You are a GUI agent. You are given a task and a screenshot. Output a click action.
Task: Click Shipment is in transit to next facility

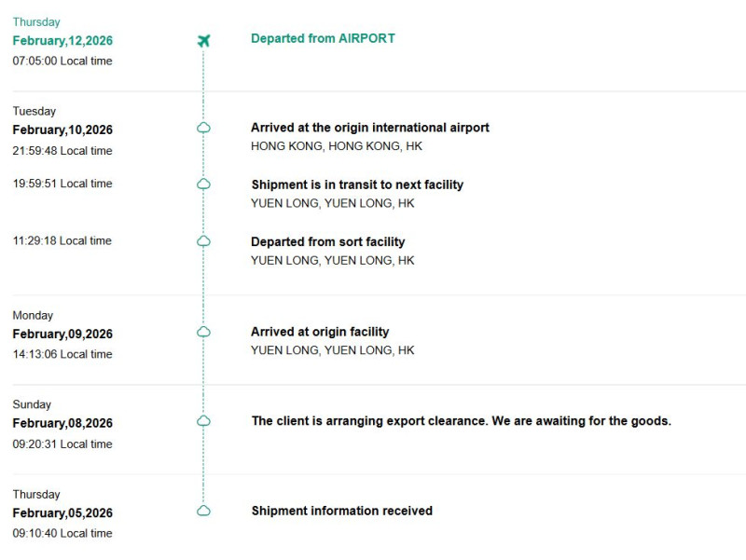coord(357,184)
